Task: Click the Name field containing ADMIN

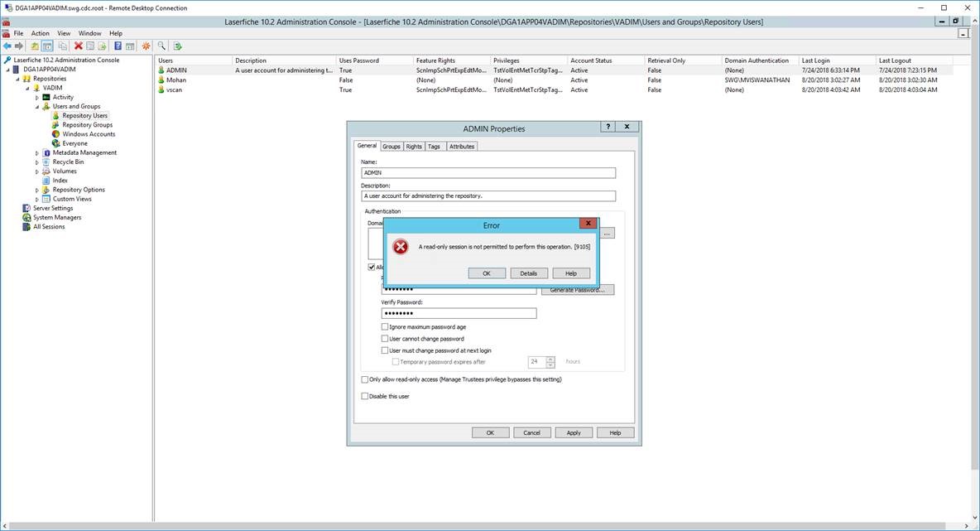Action: (x=488, y=172)
